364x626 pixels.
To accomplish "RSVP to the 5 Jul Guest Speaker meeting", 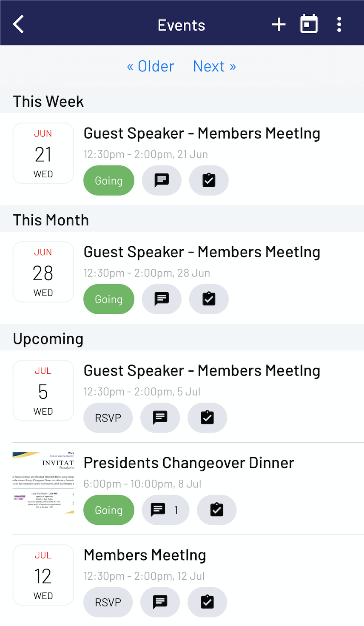I will [x=108, y=418].
